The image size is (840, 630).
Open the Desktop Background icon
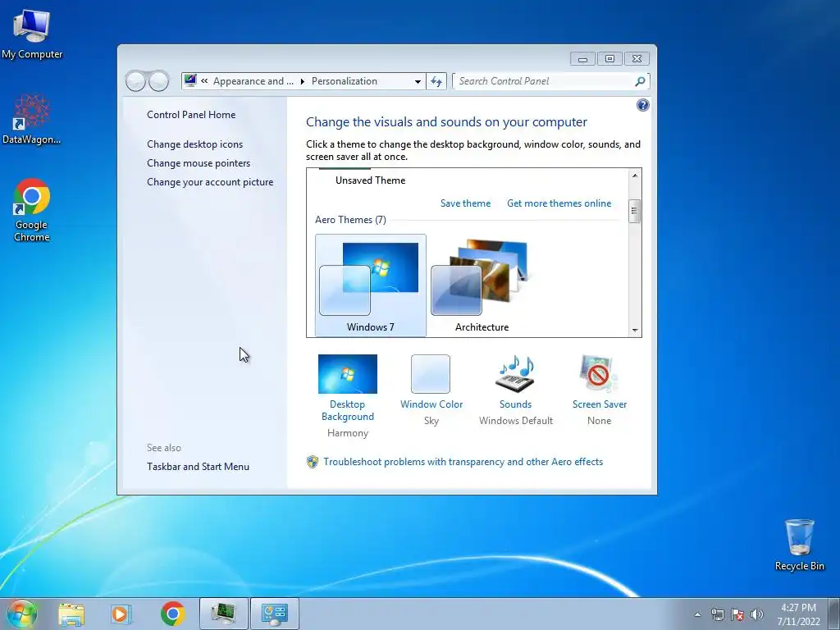pyautogui.click(x=347, y=374)
